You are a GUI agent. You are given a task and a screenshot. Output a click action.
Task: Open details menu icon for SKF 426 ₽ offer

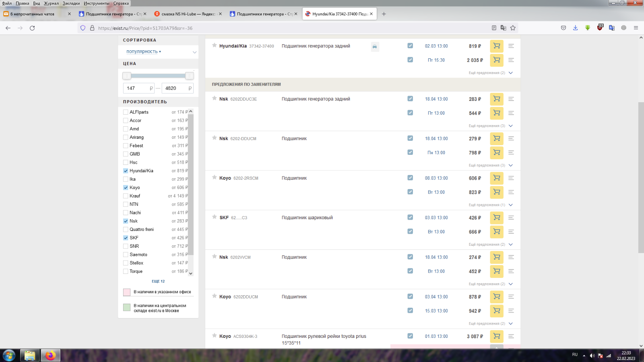511,218
